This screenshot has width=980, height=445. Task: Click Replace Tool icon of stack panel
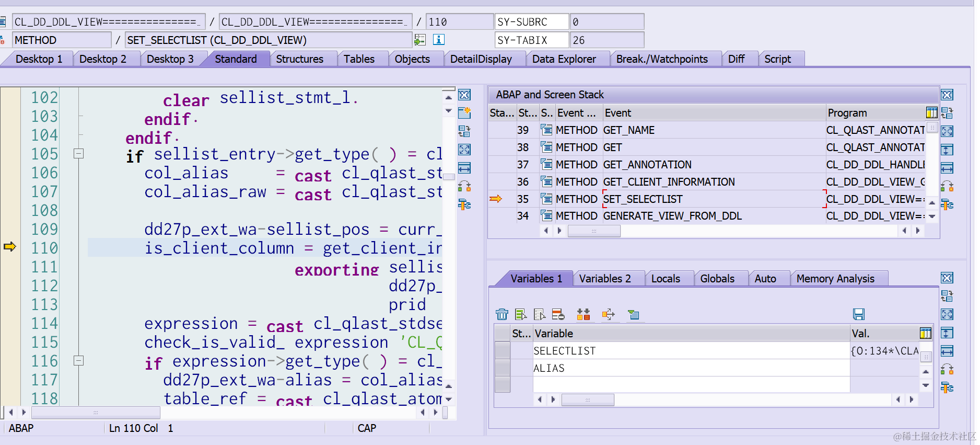(947, 113)
